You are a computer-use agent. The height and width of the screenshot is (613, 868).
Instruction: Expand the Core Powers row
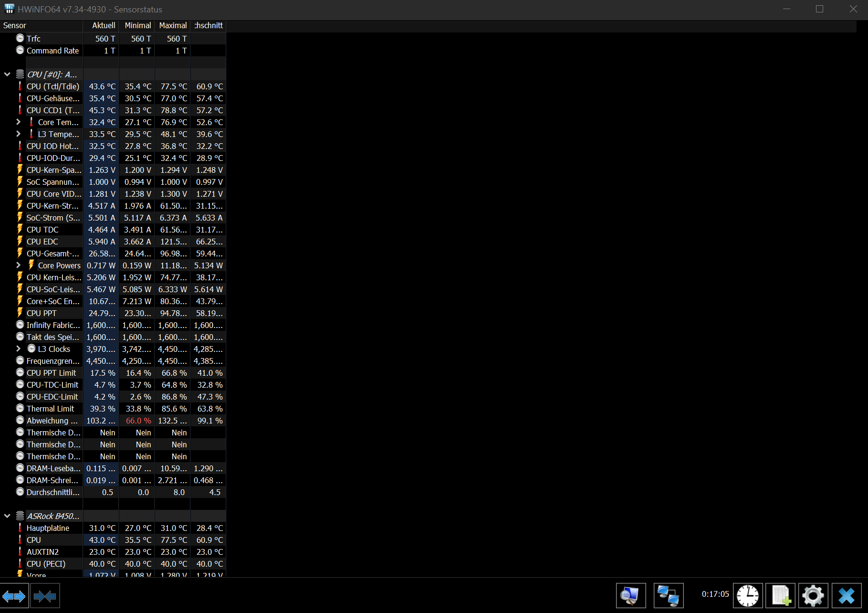click(19, 265)
